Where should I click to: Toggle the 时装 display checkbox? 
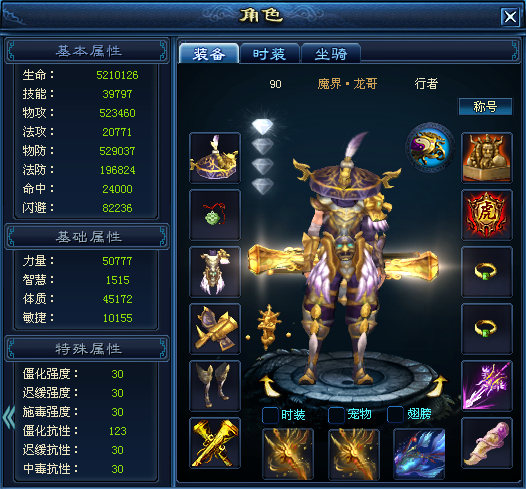270,415
